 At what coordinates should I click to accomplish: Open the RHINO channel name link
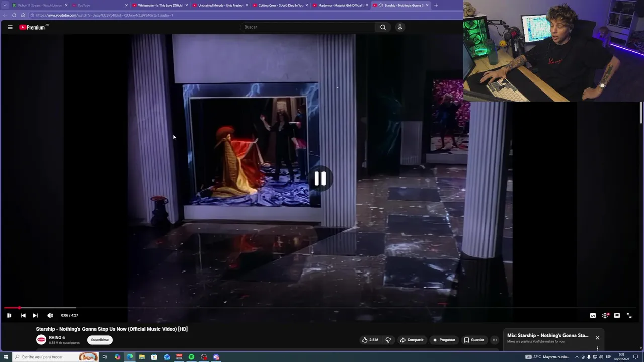(55, 338)
